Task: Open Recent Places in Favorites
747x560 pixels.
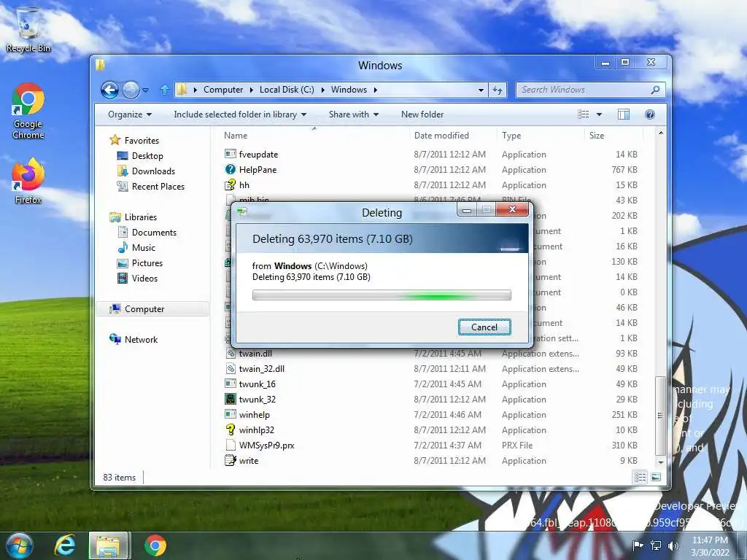Action: click(151, 186)
